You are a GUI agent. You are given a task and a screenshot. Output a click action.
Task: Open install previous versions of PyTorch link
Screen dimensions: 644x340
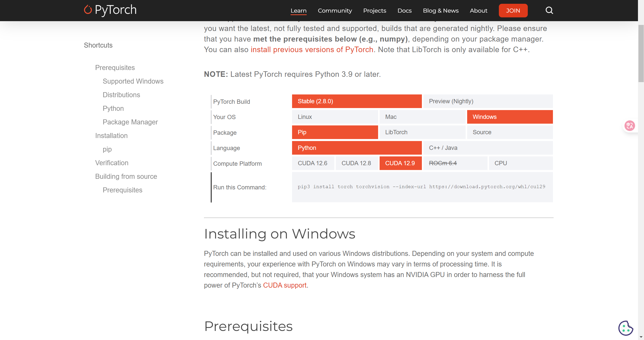click(312, 50)
